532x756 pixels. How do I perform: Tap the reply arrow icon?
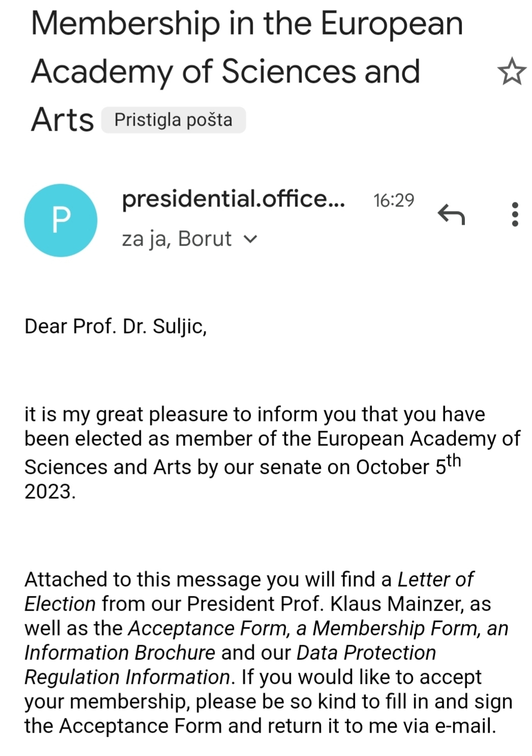pos(451,214)
